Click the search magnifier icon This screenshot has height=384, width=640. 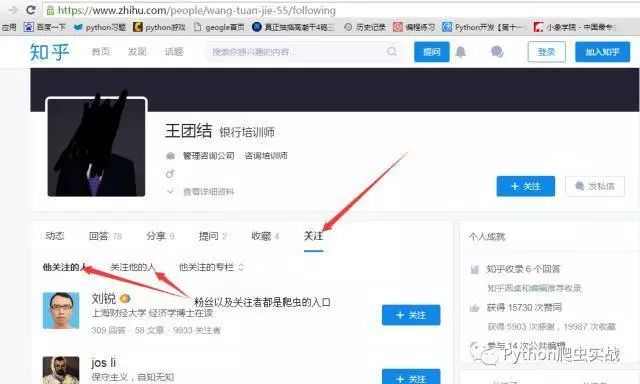[x=392, y=51]
